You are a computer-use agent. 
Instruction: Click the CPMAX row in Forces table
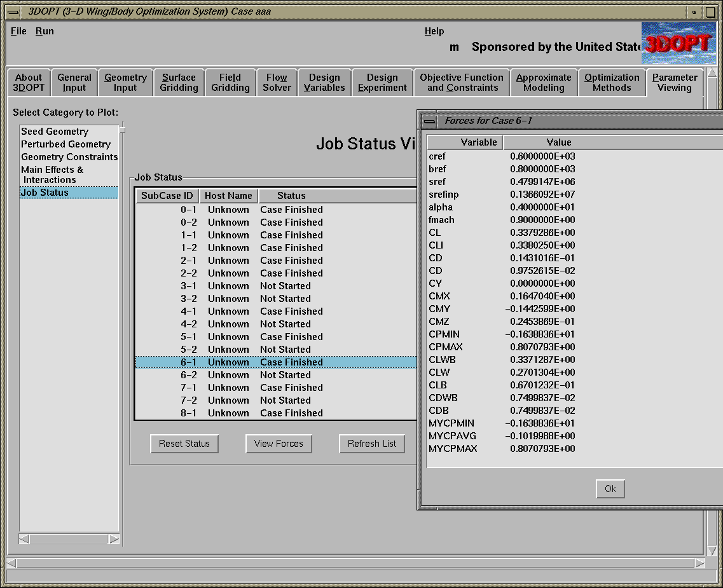point(575,347)
